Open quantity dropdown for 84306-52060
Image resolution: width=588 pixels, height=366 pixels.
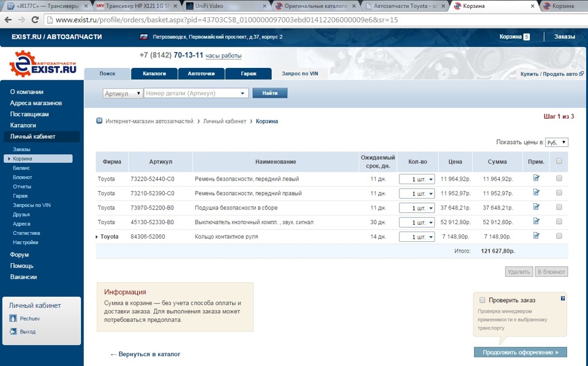(417, 237)
